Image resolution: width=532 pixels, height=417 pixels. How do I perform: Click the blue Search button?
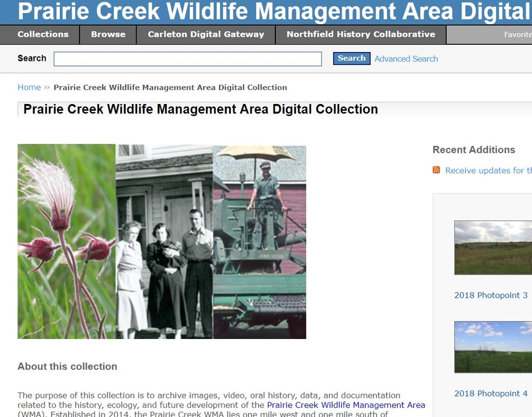coord(352,58)
